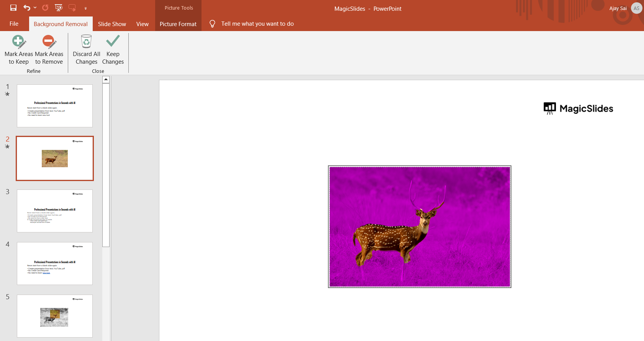Open Ajay Sai account profile
This screenshot has width=644, height=341.
tap(636, 8)
